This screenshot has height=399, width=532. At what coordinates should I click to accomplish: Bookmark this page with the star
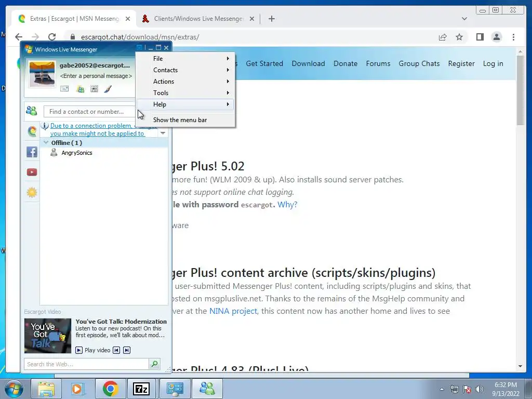[x=459, y=37]
